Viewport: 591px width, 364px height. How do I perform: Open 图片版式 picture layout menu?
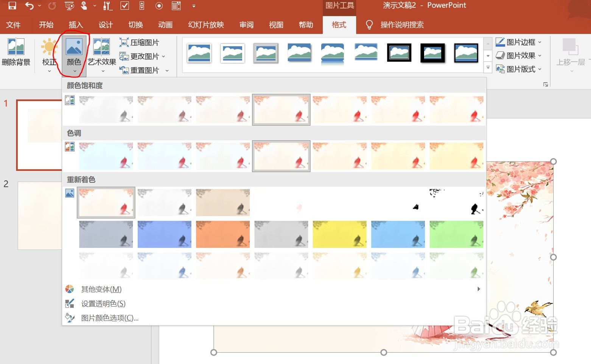point(519,69)
